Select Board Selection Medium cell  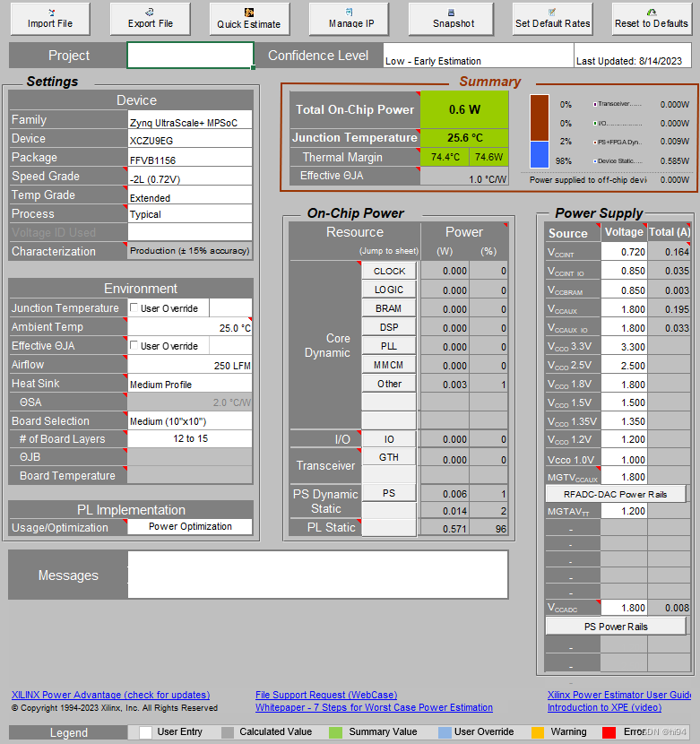click(190, 421)
